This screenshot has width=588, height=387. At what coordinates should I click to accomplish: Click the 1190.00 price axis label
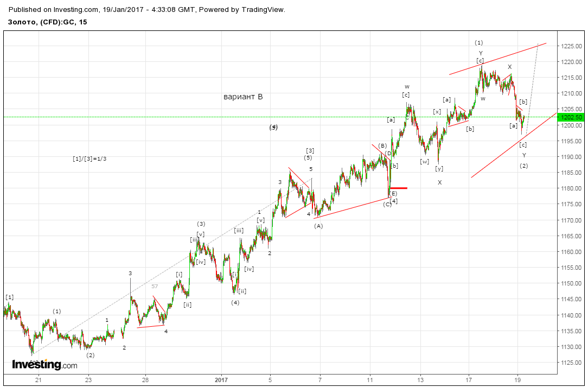572,157
